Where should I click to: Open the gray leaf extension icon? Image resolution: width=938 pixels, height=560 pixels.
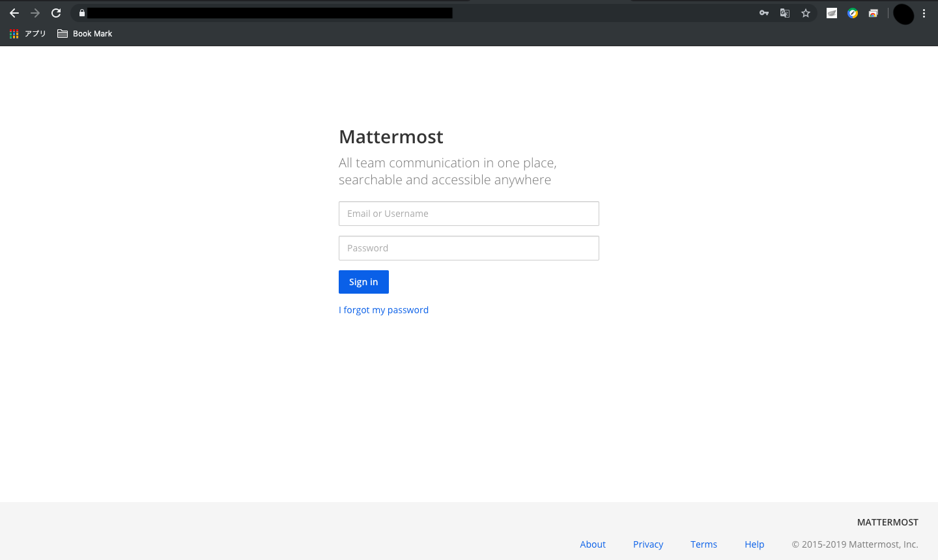(832, 13)
